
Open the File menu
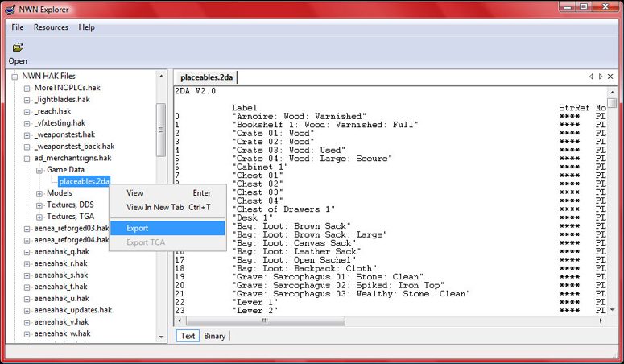[x=17, y=27]
